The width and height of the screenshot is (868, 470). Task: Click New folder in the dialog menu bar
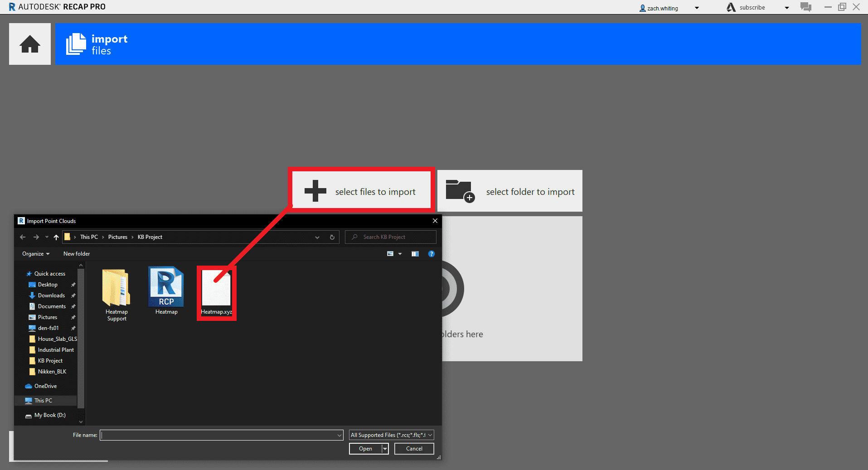coord(76,253)
